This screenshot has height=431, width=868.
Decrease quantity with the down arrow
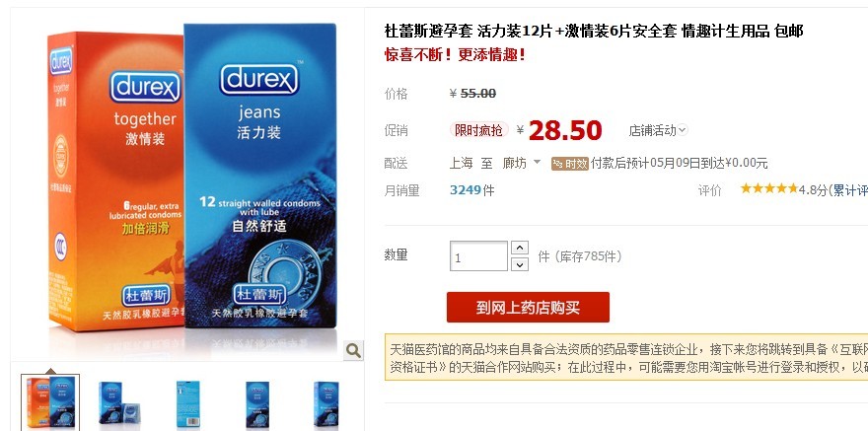[519, 264]
